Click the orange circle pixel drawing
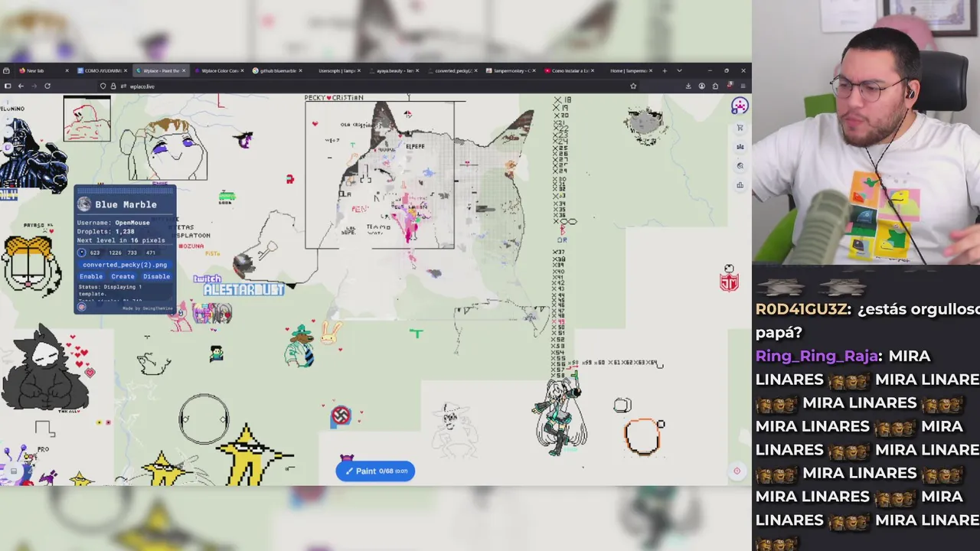 (x=643, y=436)
